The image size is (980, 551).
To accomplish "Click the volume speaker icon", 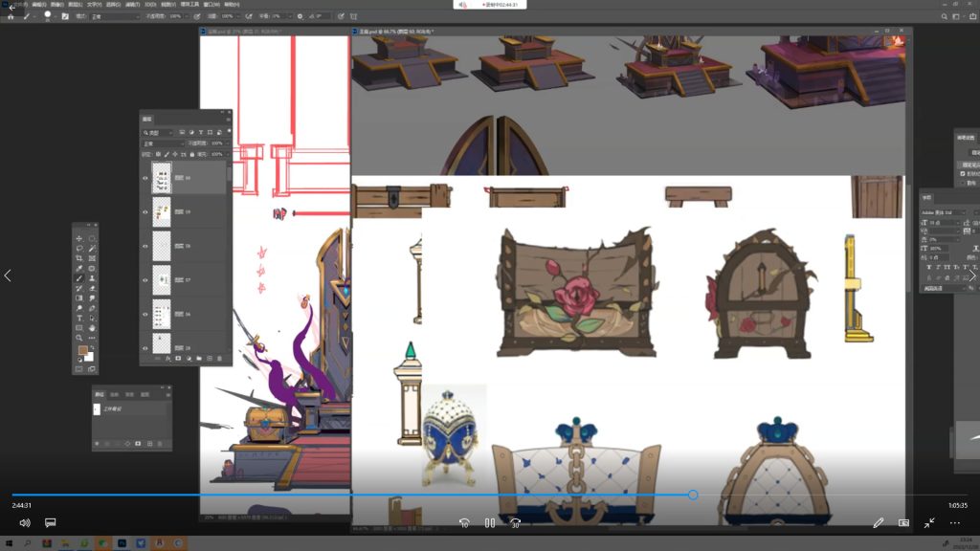I will (25, 523).
